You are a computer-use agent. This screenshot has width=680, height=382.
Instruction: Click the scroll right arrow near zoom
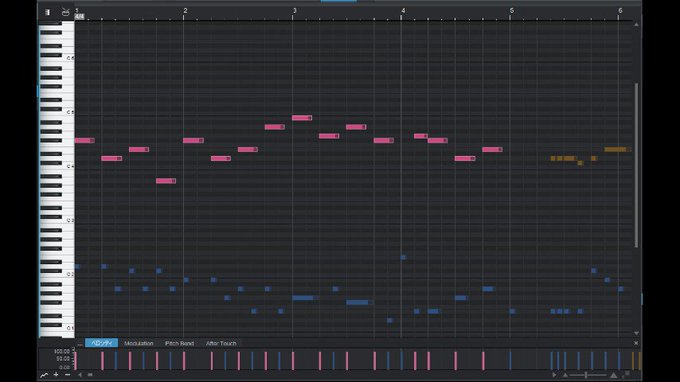tap(554, 375)
